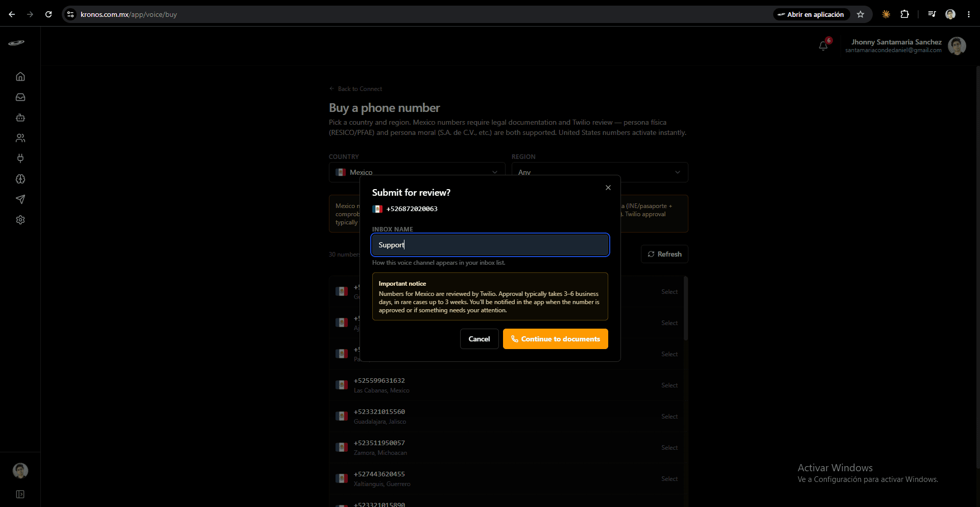
Task: Click the phone number +525599631632 text
Action: click(x=379, y=381)
